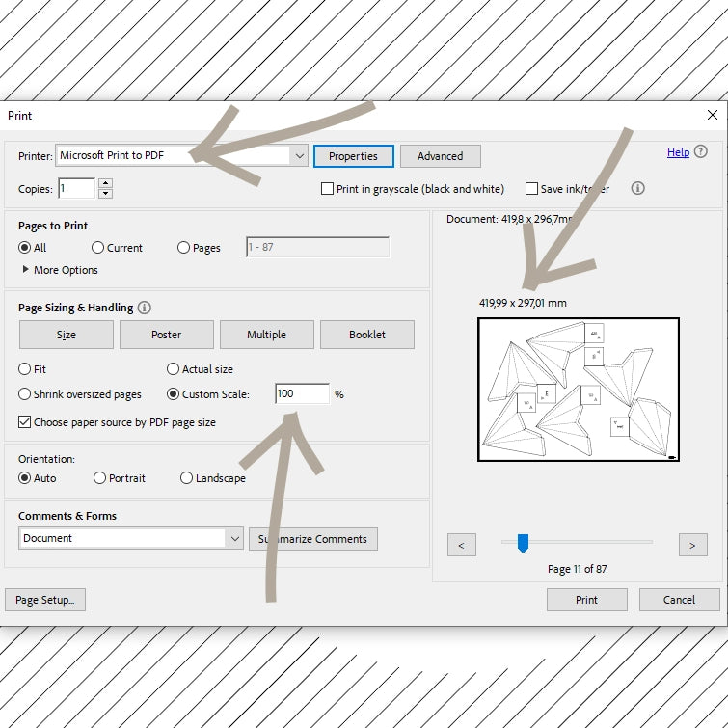Select the Poster sizing button

click(x=166, y=335)
